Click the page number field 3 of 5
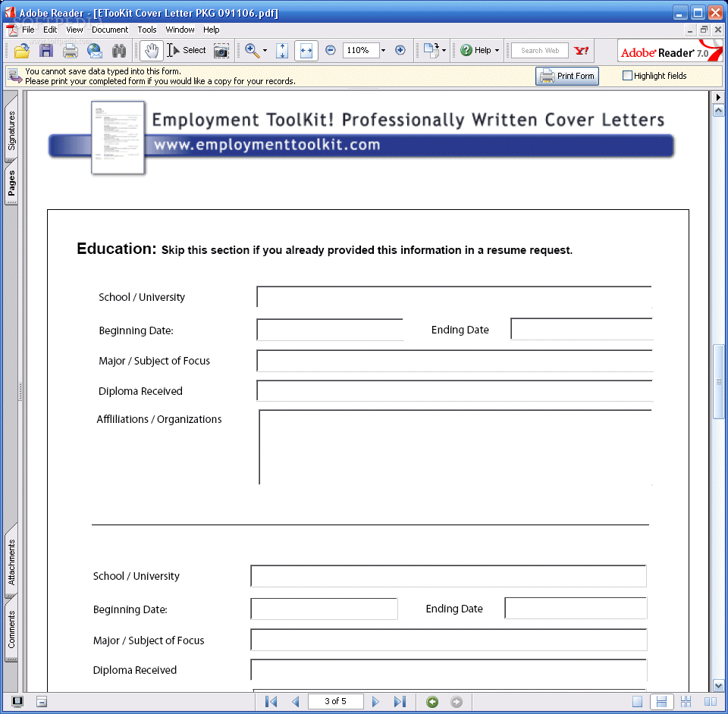Viewport: 728px width, 714px height. pyautogui.click(x=335, y=701)
